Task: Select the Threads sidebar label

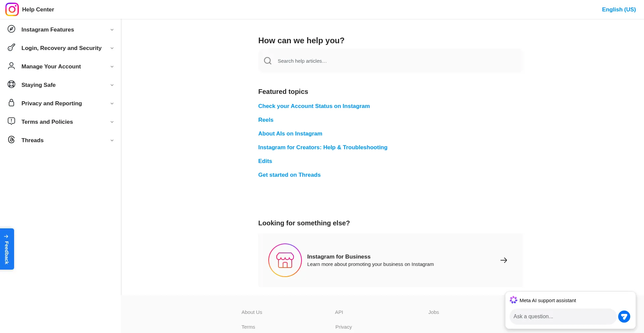Action: pyautogui.click(x=33, y=140)
